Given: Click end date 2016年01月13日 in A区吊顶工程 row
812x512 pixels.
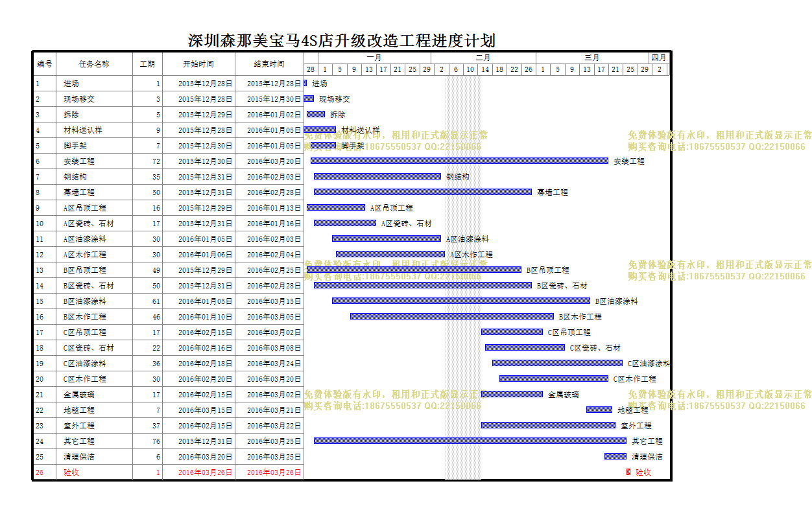Looking at the screenshot, I should click(x=274, y=208).
